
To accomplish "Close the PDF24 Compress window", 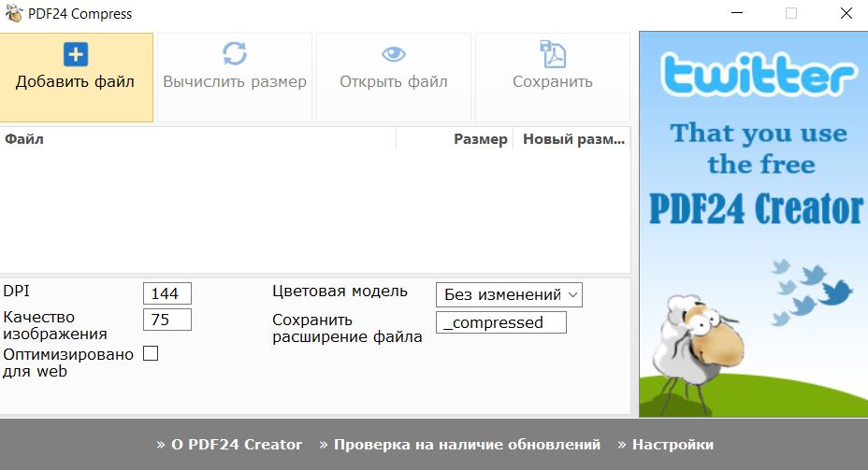I will [846, 13].
